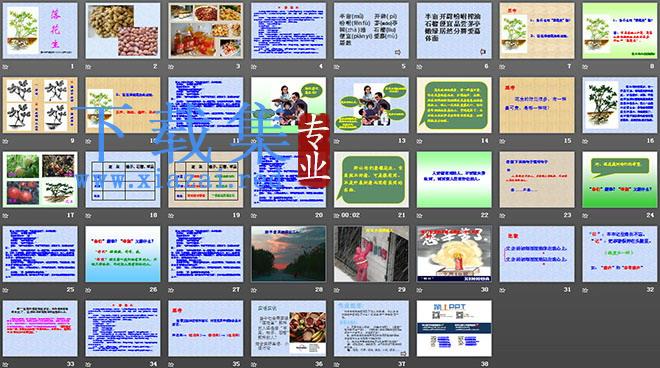
Task: Click the animation star icon below slide 17
Action: [5, 216]
